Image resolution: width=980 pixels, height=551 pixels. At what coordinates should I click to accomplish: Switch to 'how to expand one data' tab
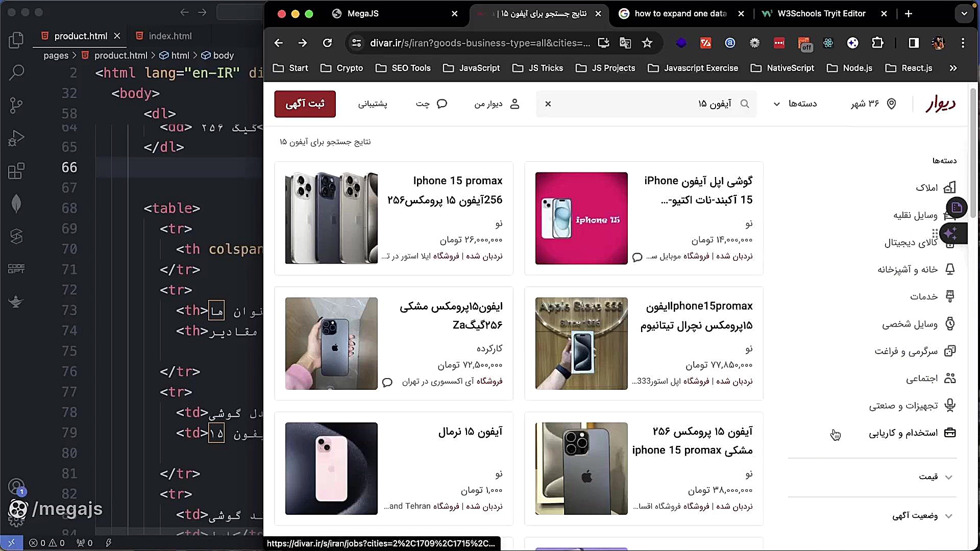(x=681, y=14)
